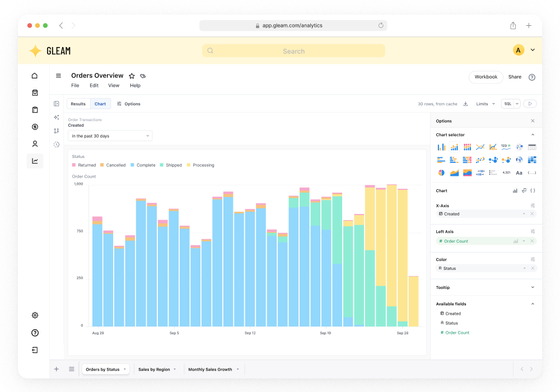Image resolution: width=560 pixels, height=392 pixels.
Task: Download results with the download icon
Action: click(466, 104)
